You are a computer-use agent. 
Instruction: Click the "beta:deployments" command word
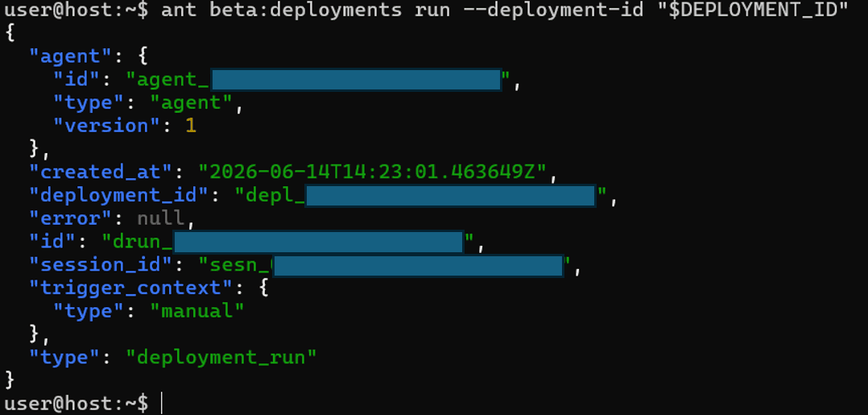306,10
